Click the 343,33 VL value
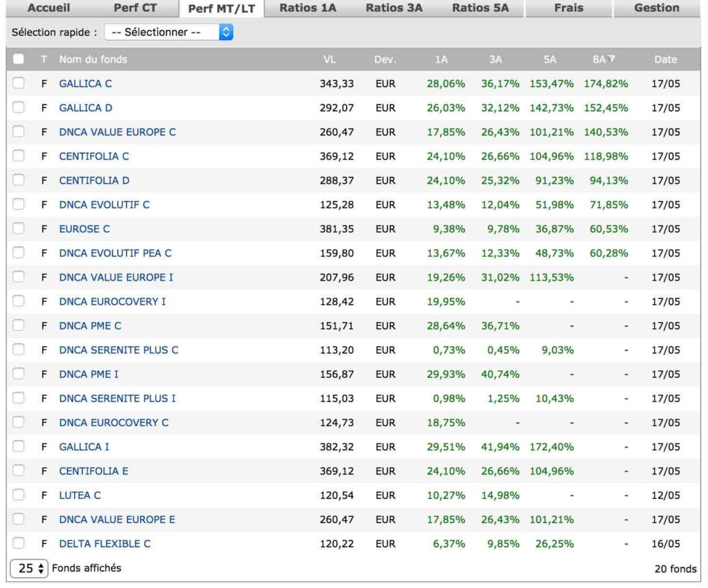The height and width of the screenshot is (588, 708). (337, 84)
